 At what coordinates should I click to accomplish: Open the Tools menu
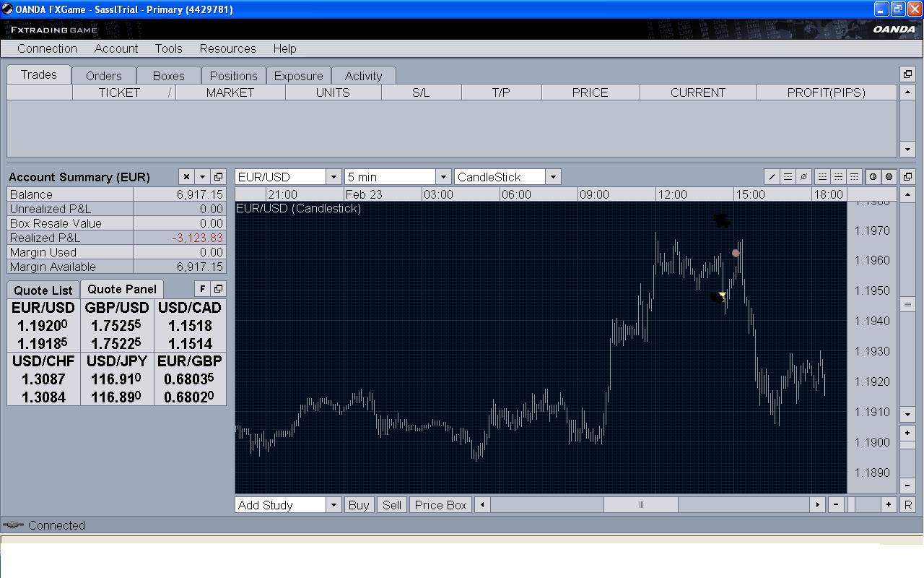point(168,48)
